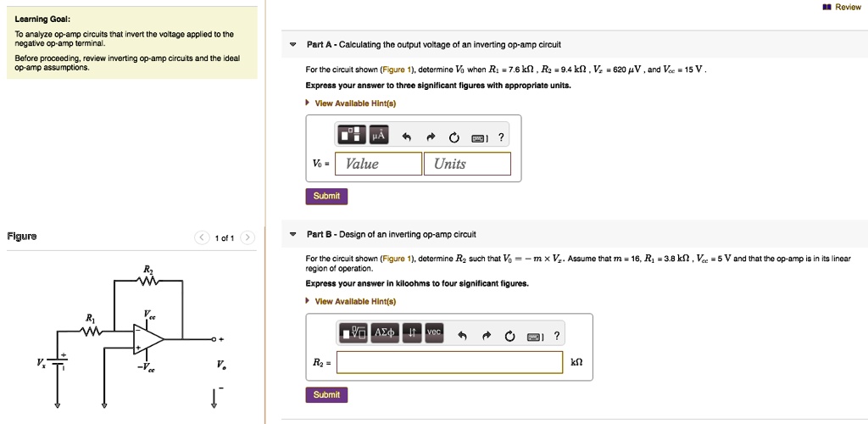Open Greek symbols ΑΣφ menu
This screenshot has height=424, width=868.
click(x=387, y=334)
